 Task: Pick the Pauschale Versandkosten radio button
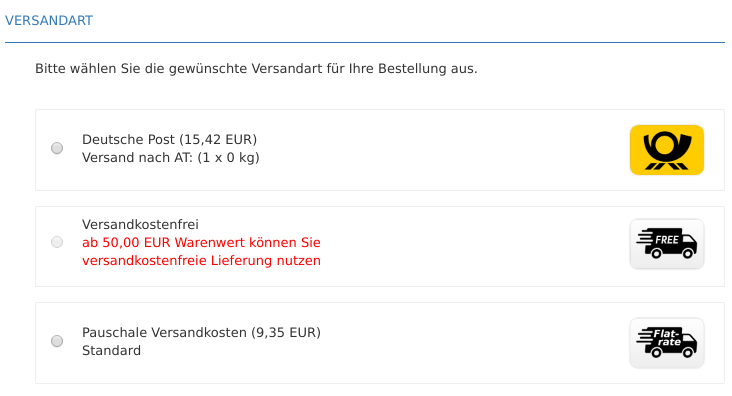[57, 341]
